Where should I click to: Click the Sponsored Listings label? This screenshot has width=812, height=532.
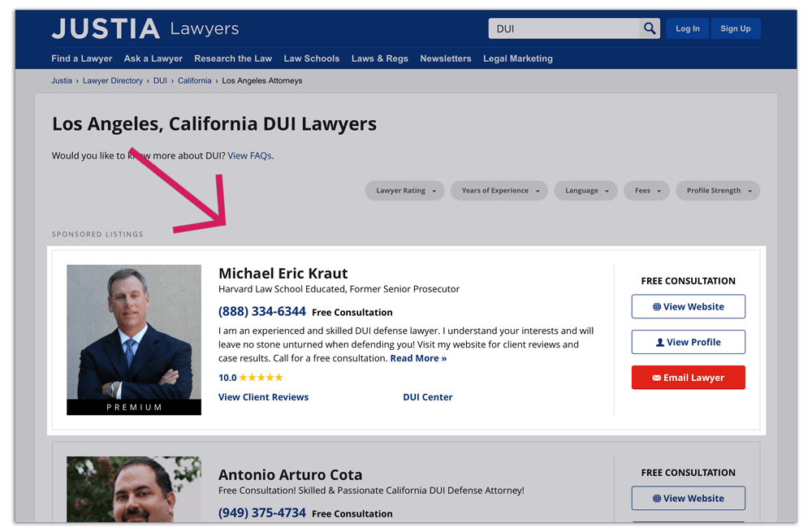coord(97,234)
